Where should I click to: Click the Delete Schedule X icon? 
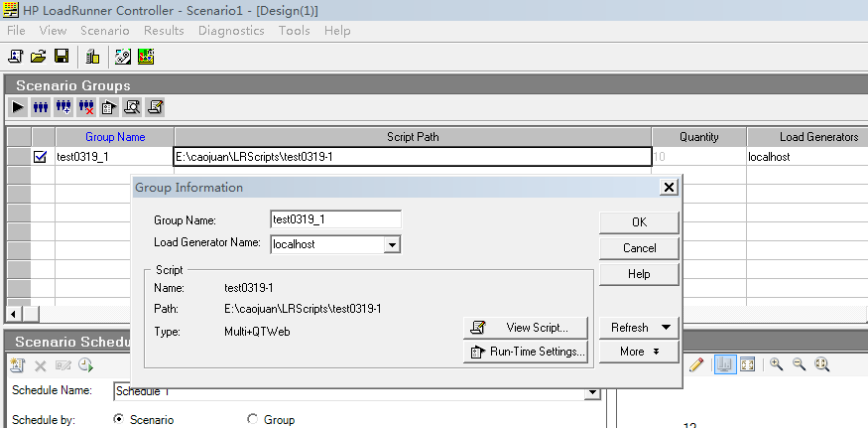[40, 364]
